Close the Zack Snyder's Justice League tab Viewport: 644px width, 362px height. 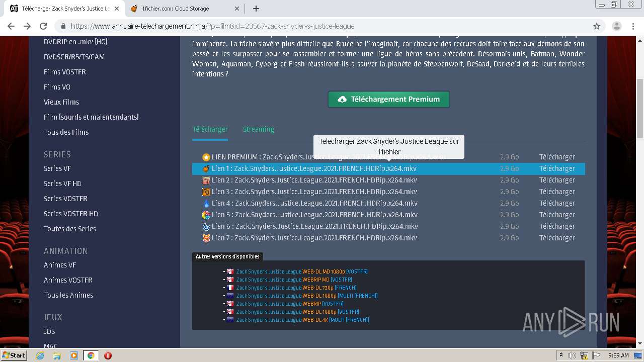[x=117, y=9]
